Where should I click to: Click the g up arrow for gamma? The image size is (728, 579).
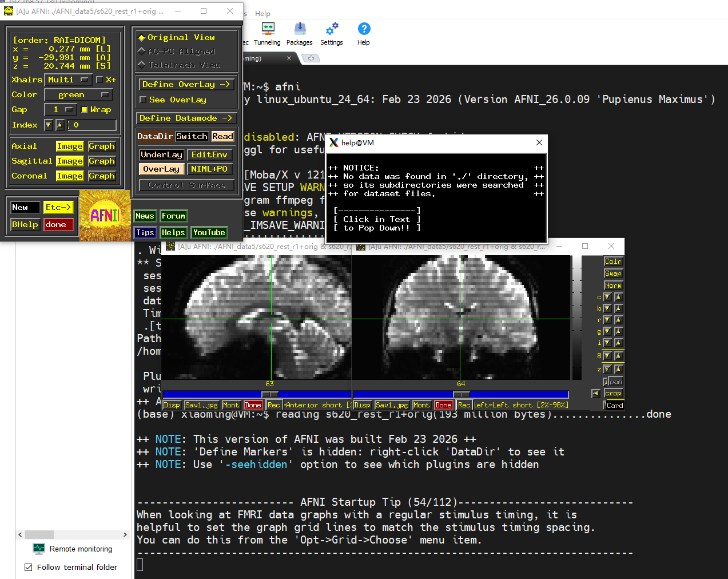click(x=618, y=332)
